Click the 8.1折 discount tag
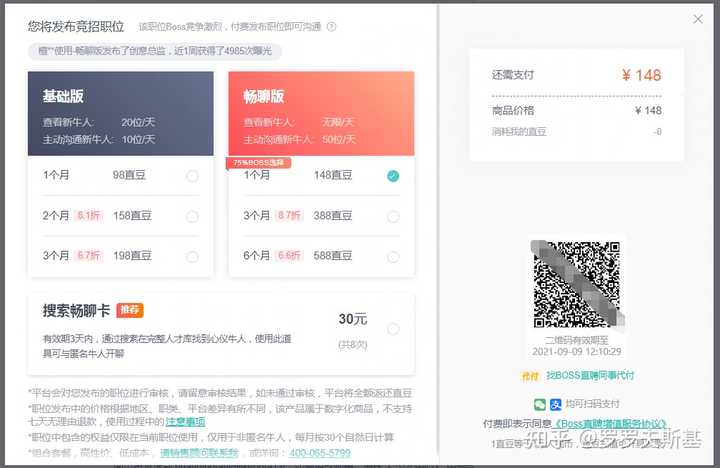 tap(89, 215)
